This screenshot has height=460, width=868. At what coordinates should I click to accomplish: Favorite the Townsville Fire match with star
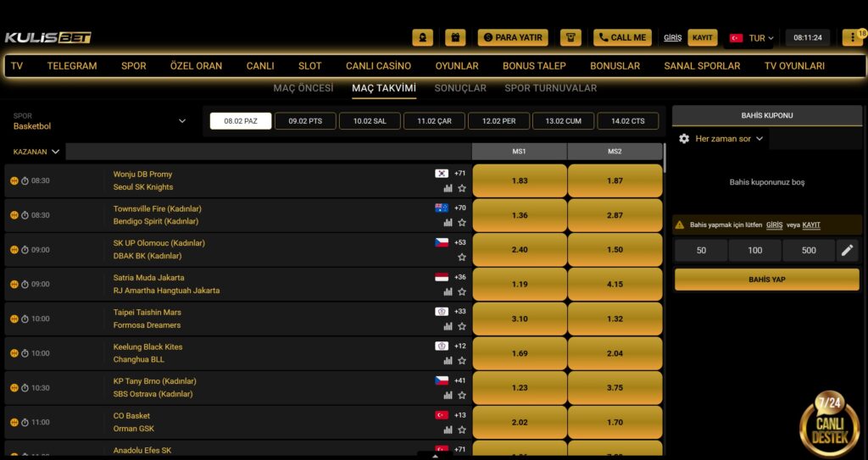(x=462, y=222)
